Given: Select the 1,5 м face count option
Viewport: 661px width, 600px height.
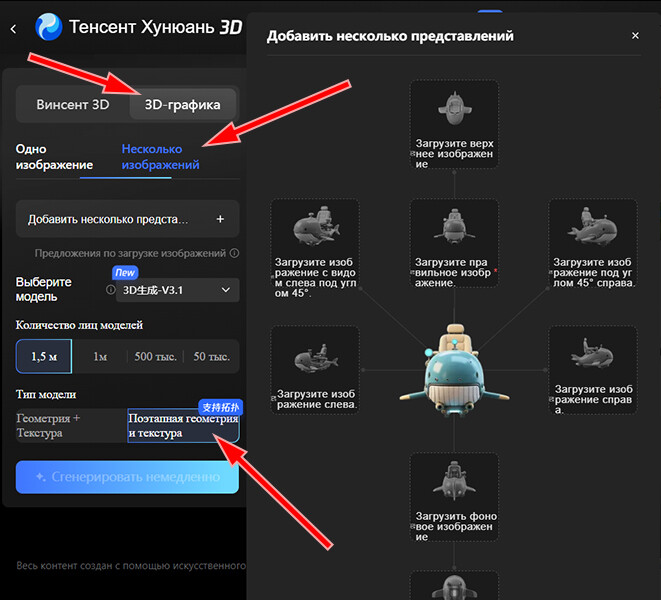Looking at the screenshot, I should pyautogui.click(x=45, y=357).
